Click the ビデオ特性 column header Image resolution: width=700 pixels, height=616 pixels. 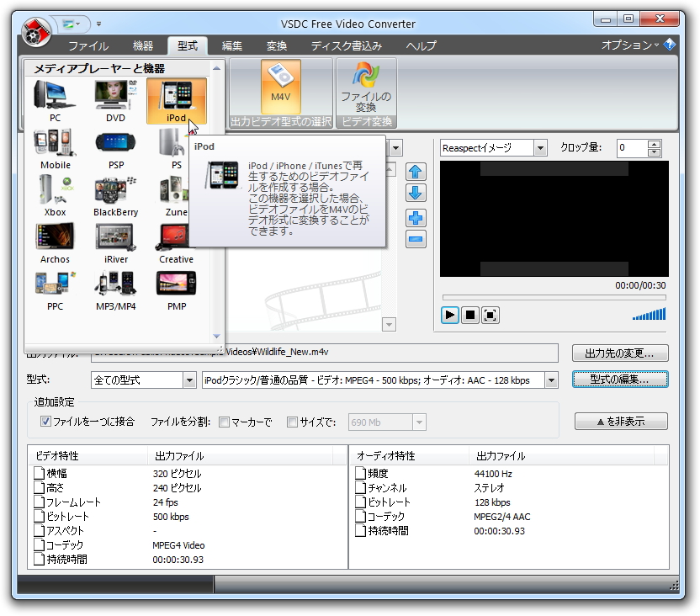(x=88, y=456)
